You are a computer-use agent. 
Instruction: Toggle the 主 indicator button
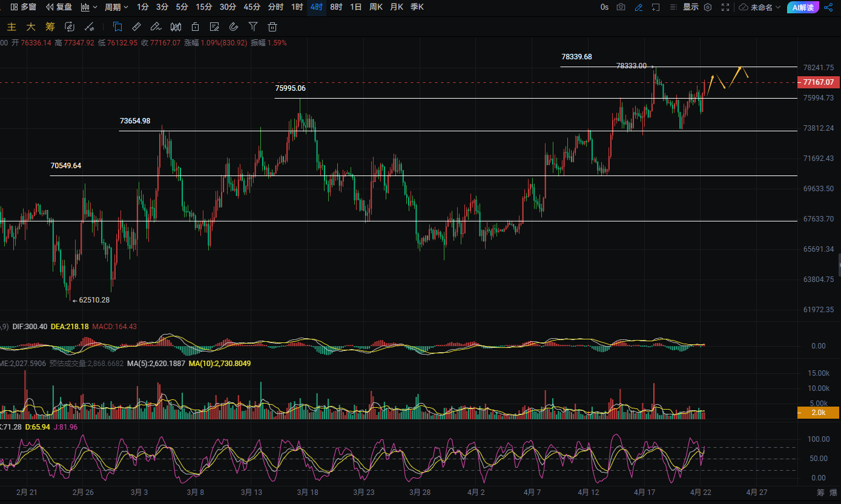click(11, 27)
